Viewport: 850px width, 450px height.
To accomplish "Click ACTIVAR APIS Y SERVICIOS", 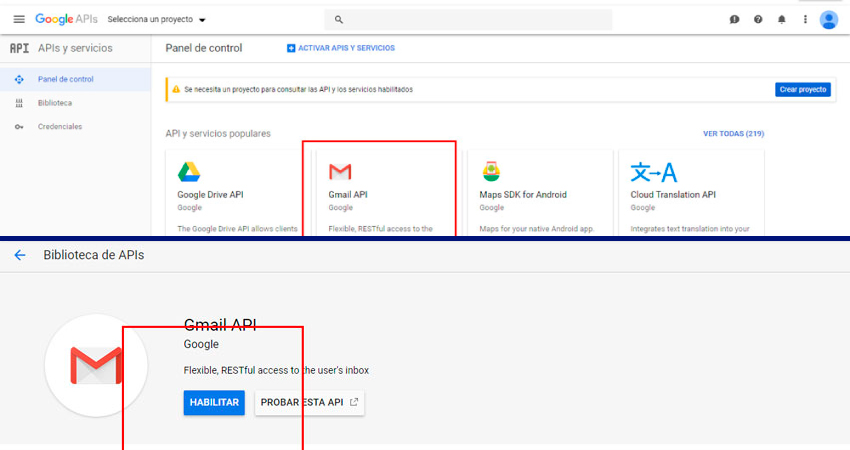I will tap(341, 48).
